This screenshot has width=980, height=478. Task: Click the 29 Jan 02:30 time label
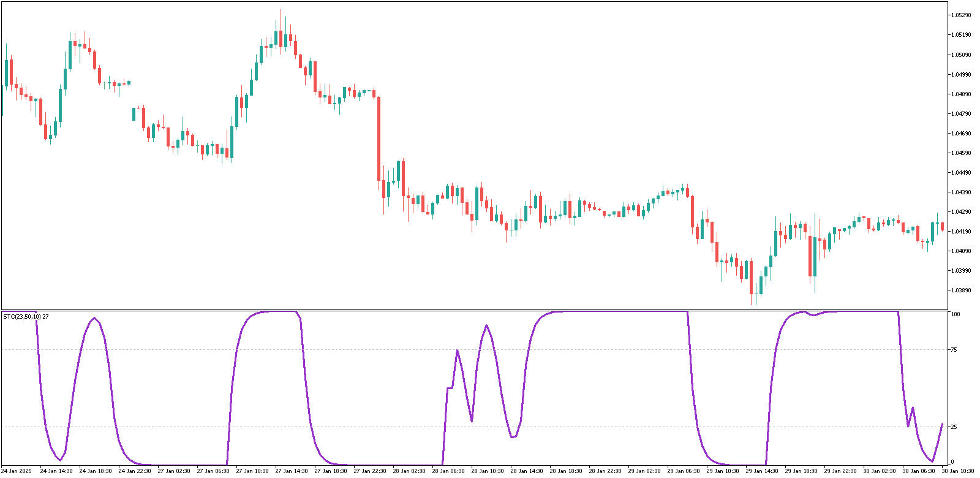point(644,471)
